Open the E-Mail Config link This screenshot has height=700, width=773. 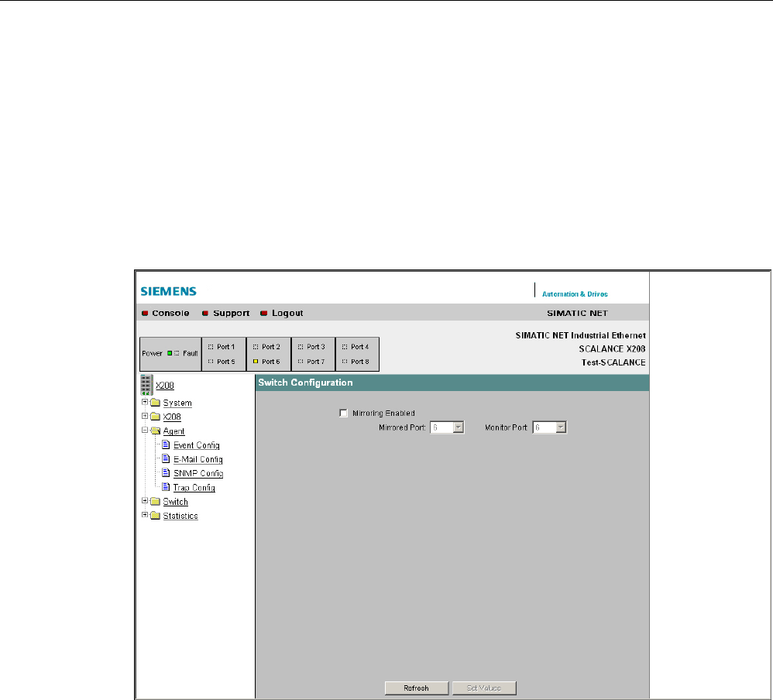(x=198, y=459)
